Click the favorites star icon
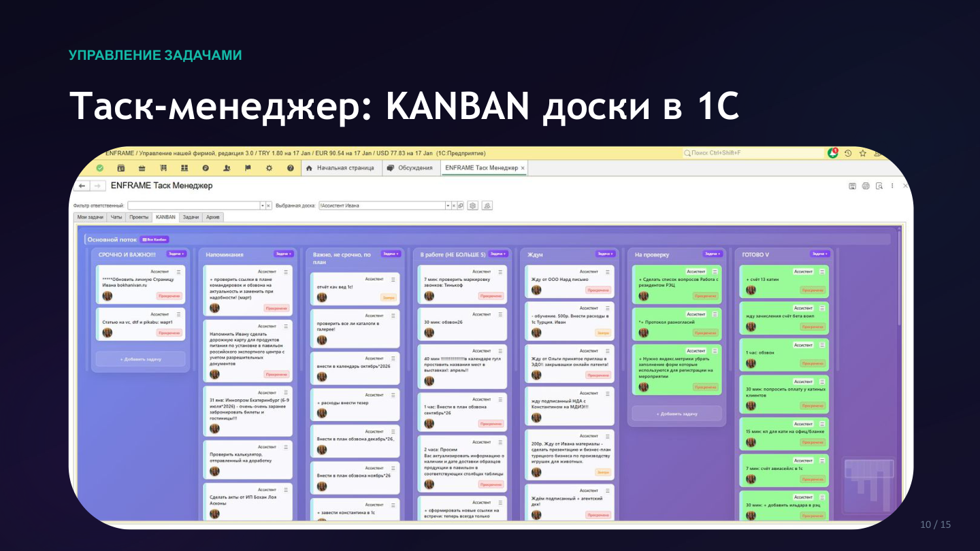Viewport: 980px width, 551px height. pos(862,153)
